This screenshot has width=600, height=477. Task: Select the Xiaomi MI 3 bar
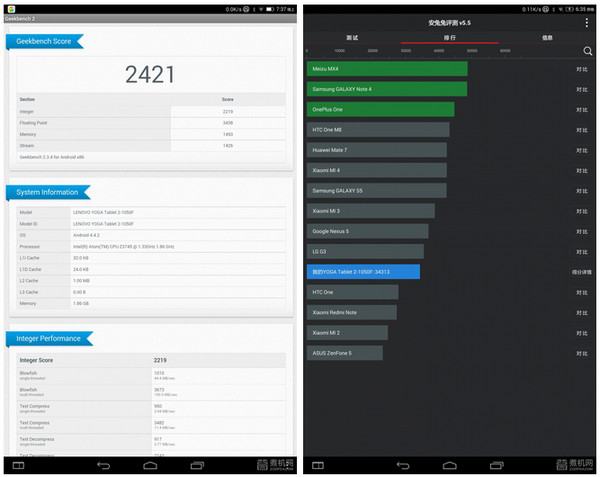371,211
